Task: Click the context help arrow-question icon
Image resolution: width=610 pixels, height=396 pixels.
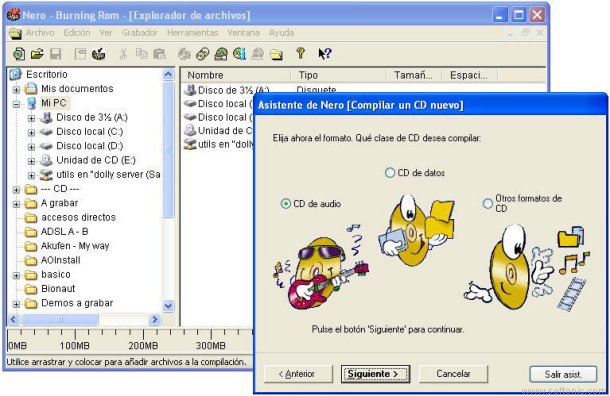Action: 325,54
